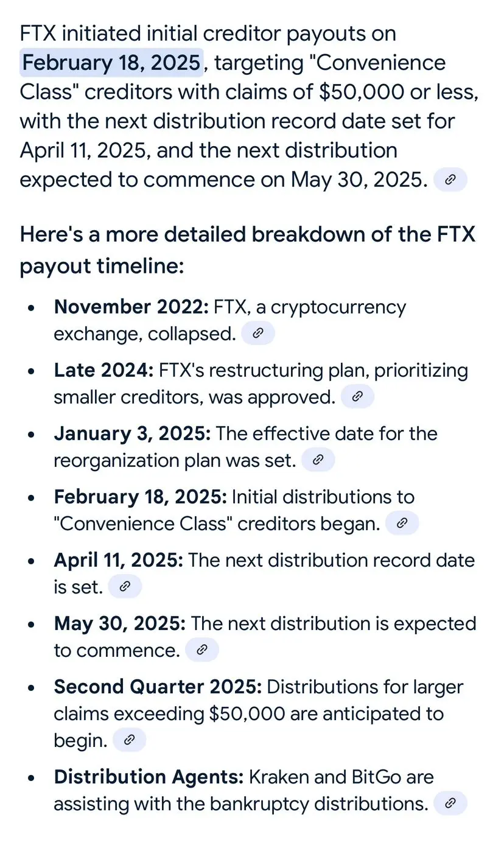Click the detailed breakdown of FTX payout heading
The image size is (504, 848).
pyautogui.click(x=247, y=250)
